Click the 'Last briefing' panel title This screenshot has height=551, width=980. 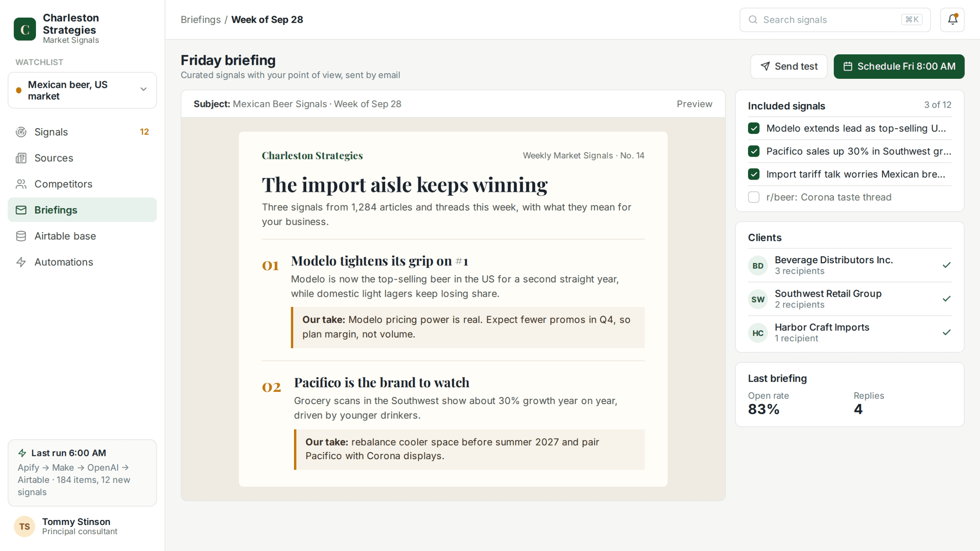pos(777,378)
